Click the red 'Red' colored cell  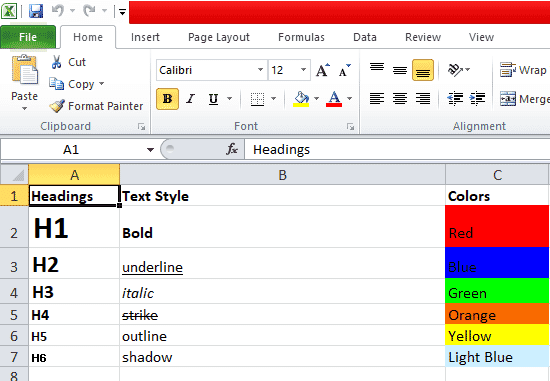497,227
